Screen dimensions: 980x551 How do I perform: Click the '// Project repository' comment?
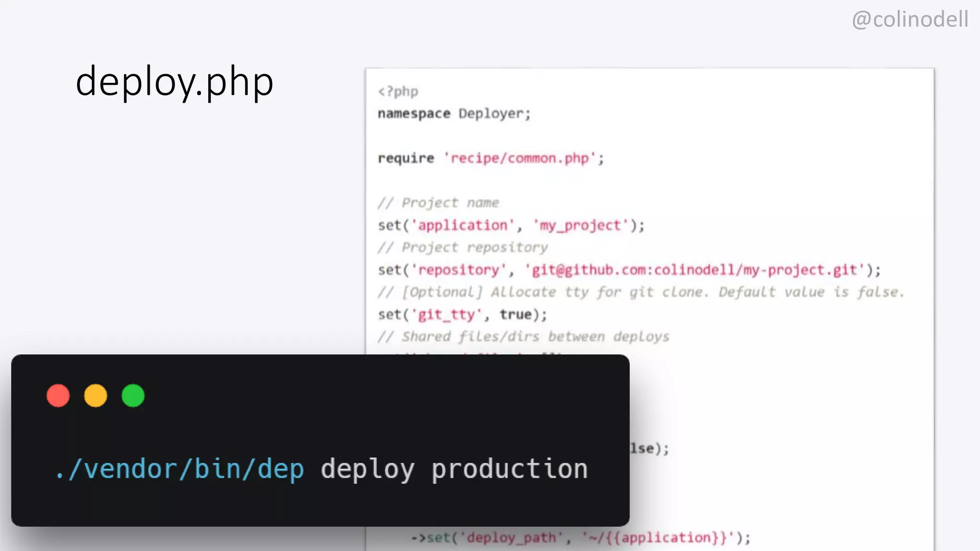[x=463, y=247]
